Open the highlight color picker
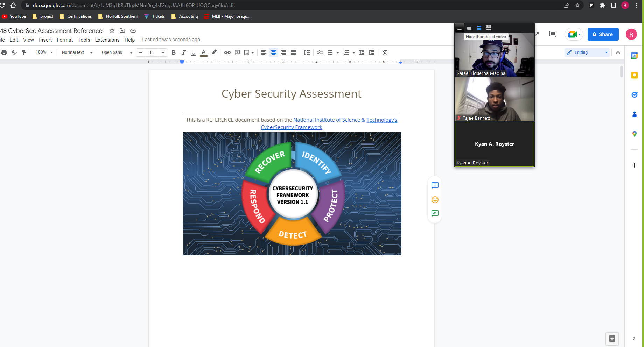Viewport: 644px width, 347px height. [x=214, y=52]
